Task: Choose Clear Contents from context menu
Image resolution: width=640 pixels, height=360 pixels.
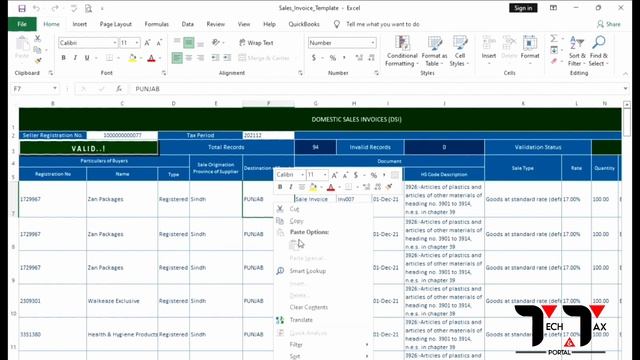Action: click(309, 307)
